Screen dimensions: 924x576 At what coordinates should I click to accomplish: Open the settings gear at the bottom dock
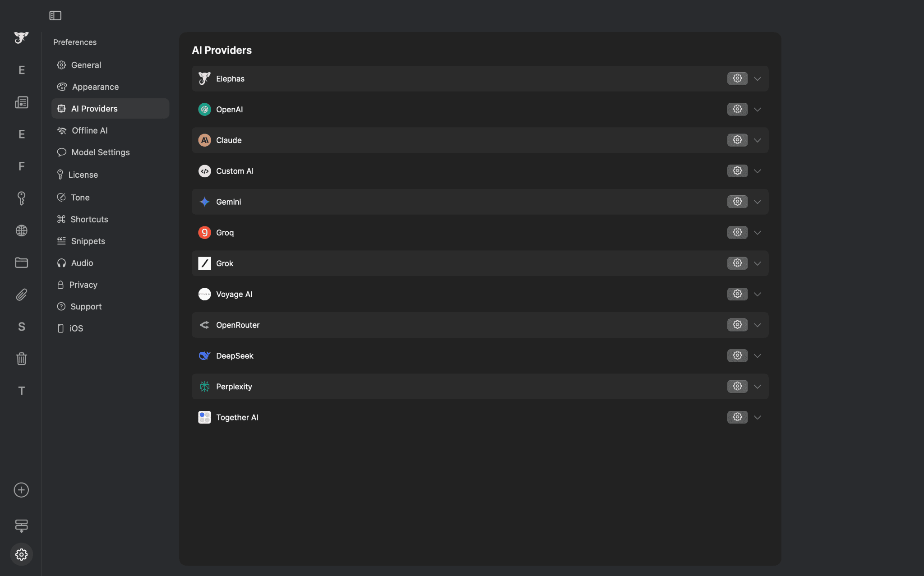pyautogui.click(x=21, y=554)
